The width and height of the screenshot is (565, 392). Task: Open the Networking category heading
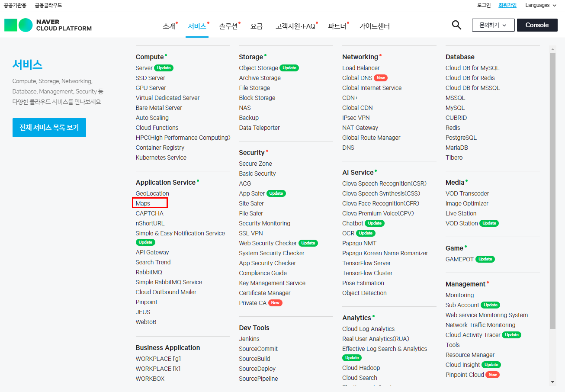pyautogui.click(x=360, y=57)
